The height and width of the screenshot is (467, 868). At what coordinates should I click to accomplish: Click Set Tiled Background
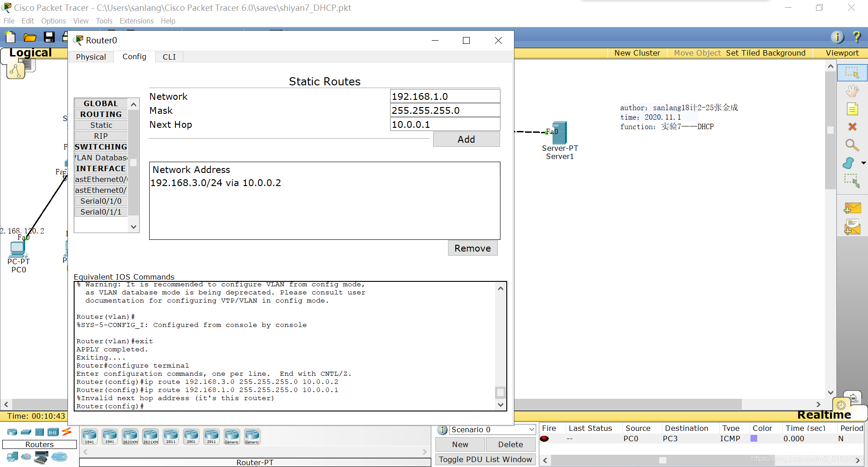(x=765, y=53)
